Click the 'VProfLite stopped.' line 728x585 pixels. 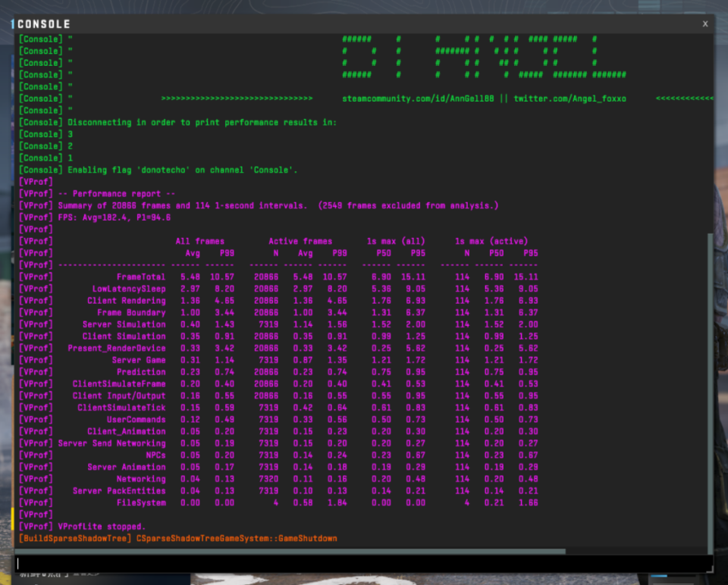(102, 527)
